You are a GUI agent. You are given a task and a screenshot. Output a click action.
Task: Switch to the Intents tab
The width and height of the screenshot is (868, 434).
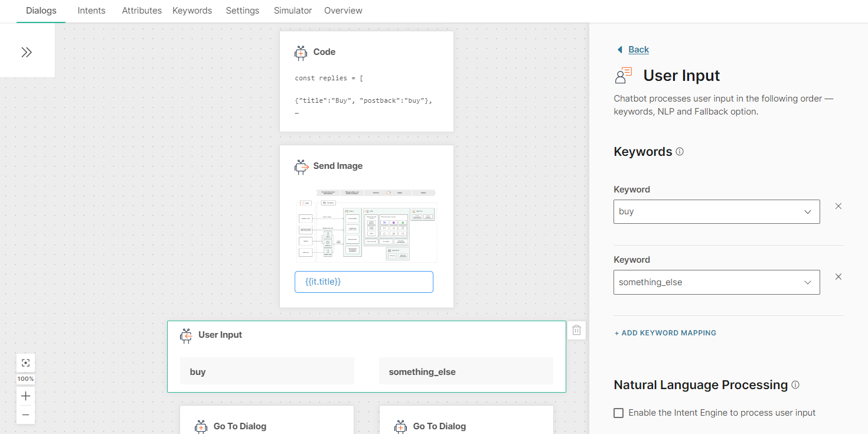(92, 11)
